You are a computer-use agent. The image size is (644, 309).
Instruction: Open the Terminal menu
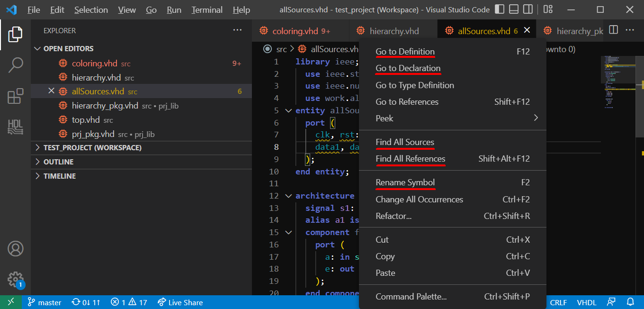point(207,9)
